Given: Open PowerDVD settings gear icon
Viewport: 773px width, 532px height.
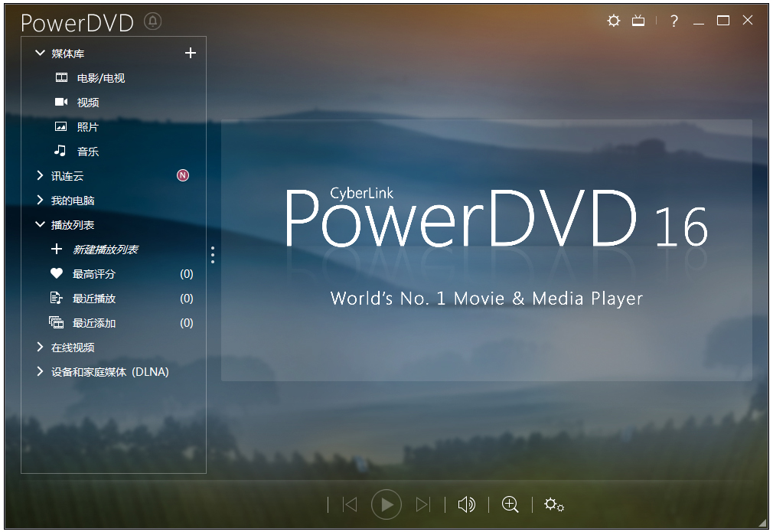Looking at the screenshot, I should click(613, 21).
